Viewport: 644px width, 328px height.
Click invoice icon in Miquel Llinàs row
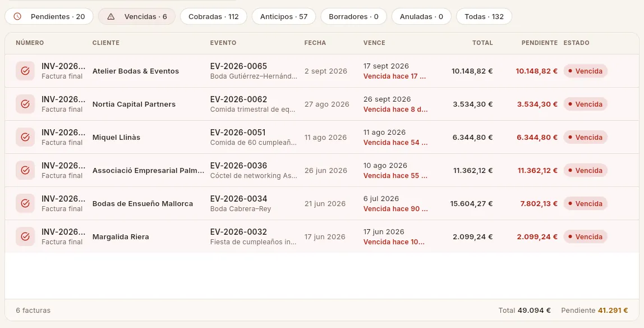pyautogui.click(x=25, y=137)
